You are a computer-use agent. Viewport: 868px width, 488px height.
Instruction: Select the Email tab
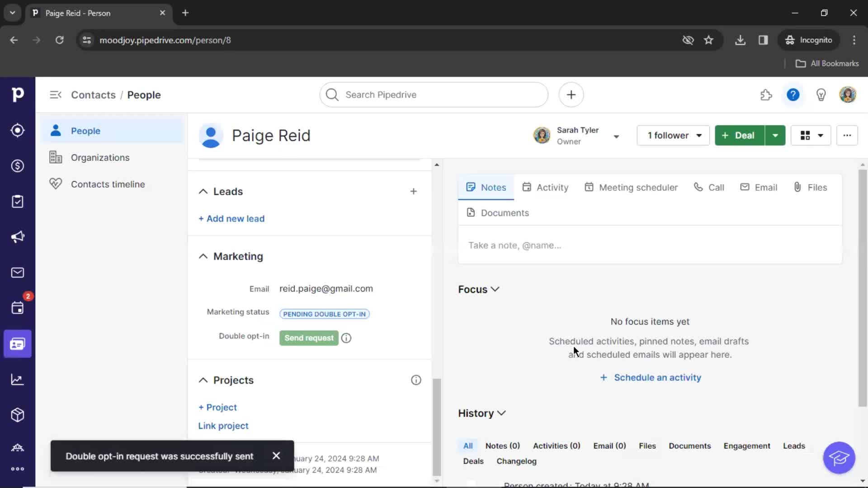[x=761, y=187]
